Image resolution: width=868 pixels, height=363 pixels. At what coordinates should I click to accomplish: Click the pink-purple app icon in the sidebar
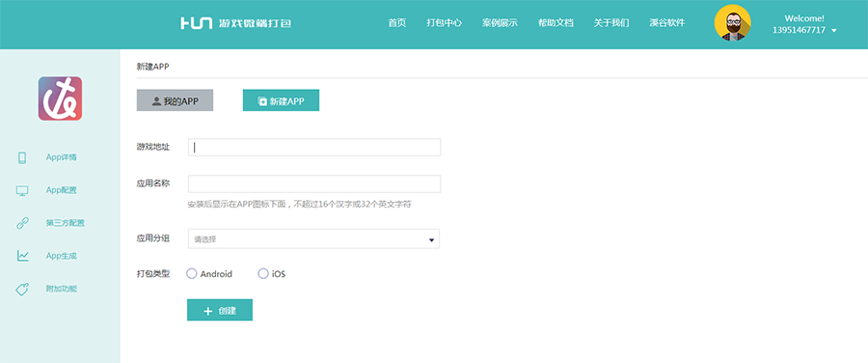tap(60, 98)
